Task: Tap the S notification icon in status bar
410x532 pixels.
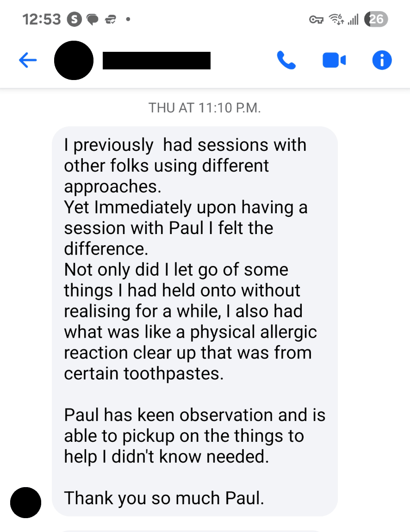Action: click(75, 19)
